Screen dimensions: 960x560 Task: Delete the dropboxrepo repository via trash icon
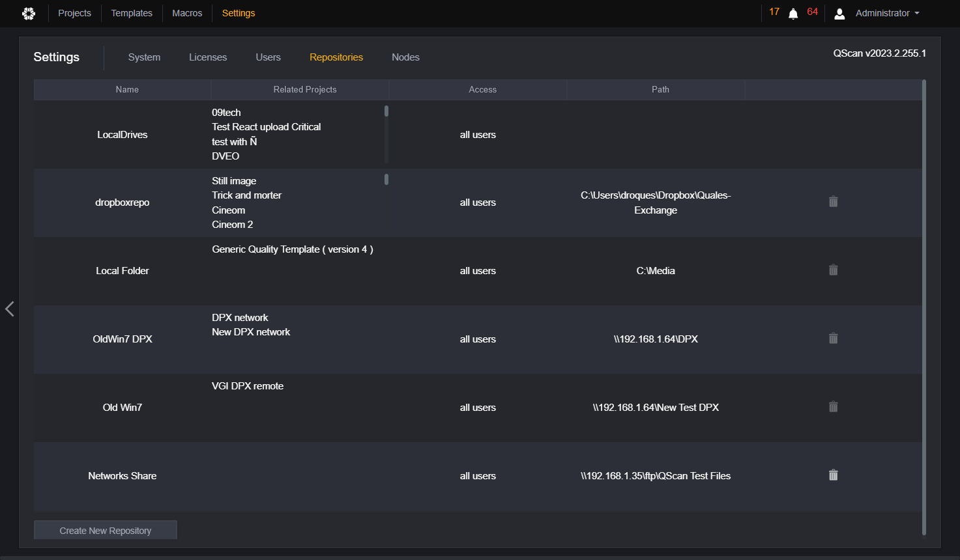(x=833, y=202)
